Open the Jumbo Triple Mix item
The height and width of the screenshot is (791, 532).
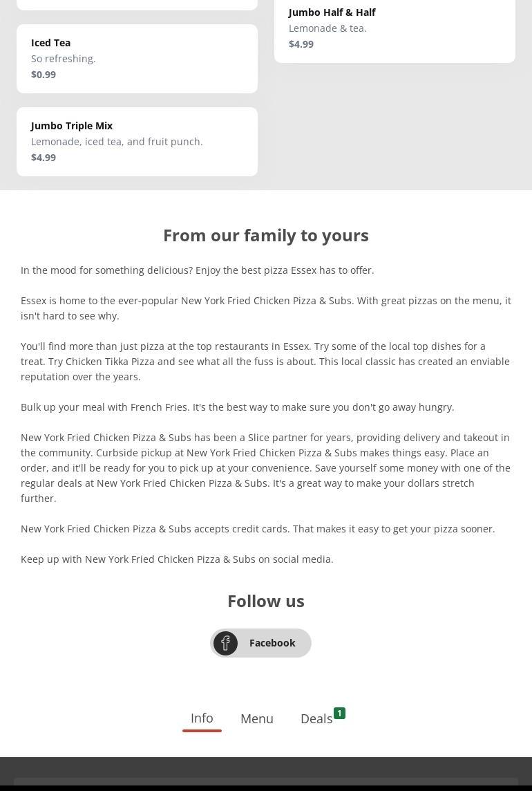pos(72,126)
